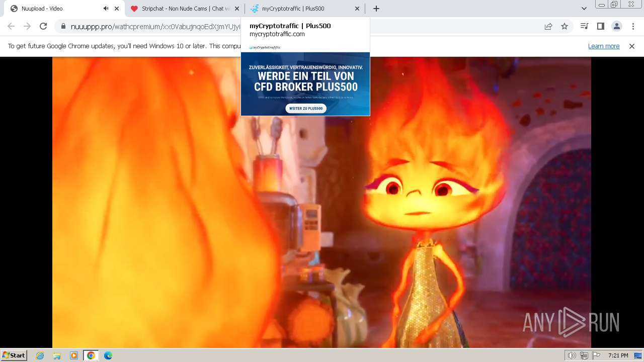Select Chrome in the taskbar

(x=91, y=355)
